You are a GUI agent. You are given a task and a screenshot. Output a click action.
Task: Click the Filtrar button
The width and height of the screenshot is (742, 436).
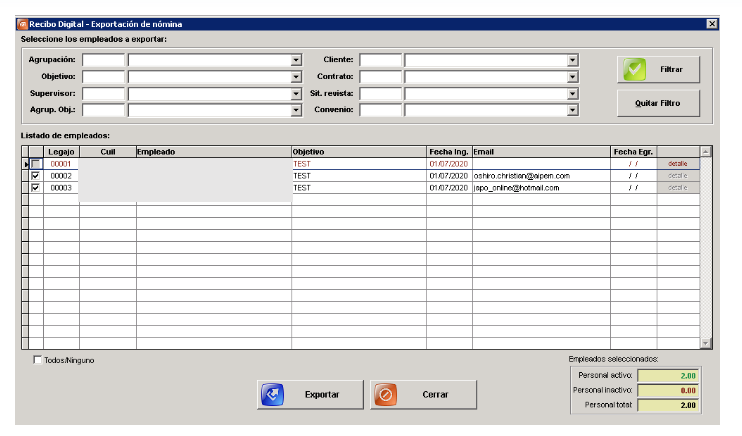658,70
